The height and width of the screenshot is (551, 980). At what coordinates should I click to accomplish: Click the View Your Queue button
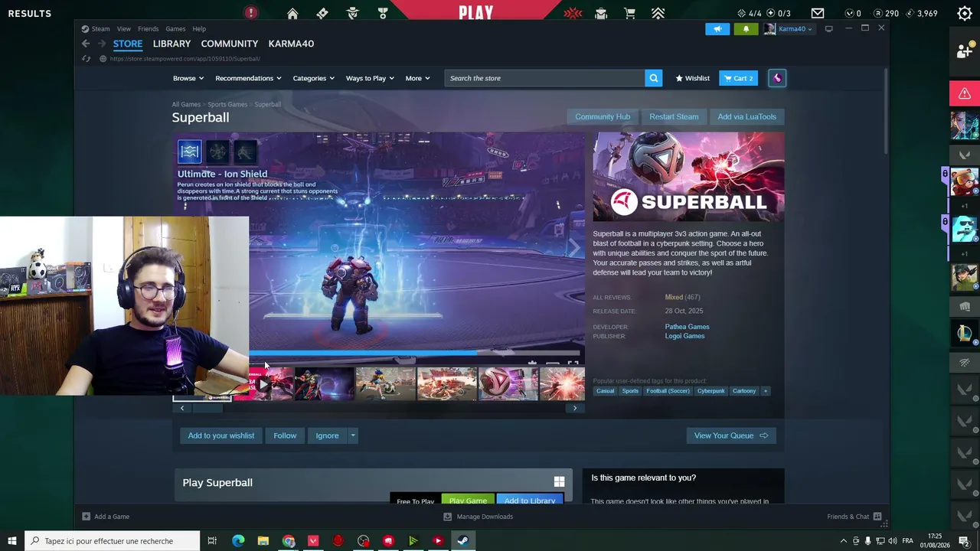click(731, 435)
